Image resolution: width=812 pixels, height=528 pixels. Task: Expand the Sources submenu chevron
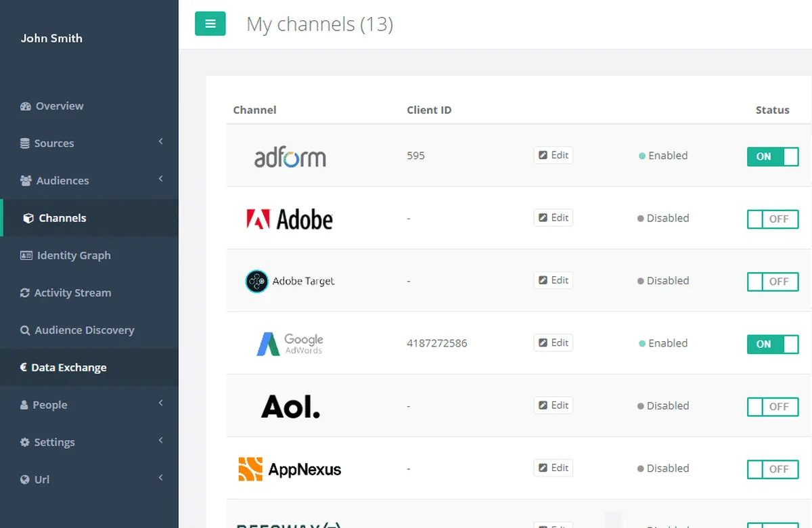pyautogui.click(x=161, y=141)
